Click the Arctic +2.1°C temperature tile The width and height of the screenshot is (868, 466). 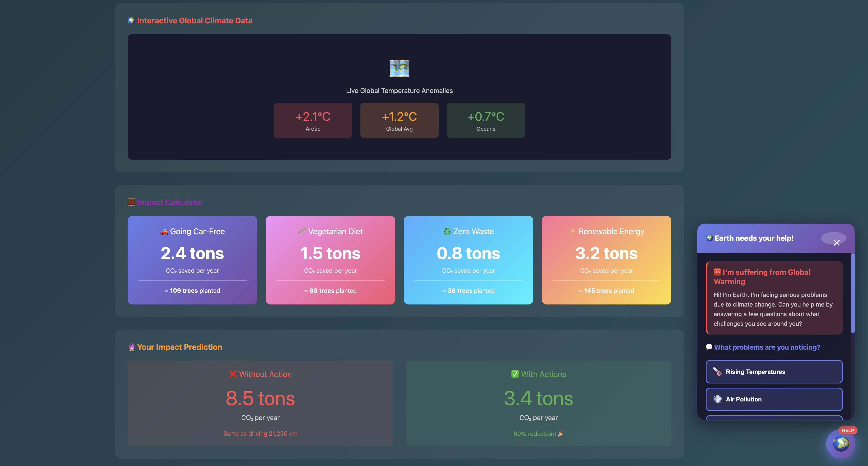tap(313, 120)
